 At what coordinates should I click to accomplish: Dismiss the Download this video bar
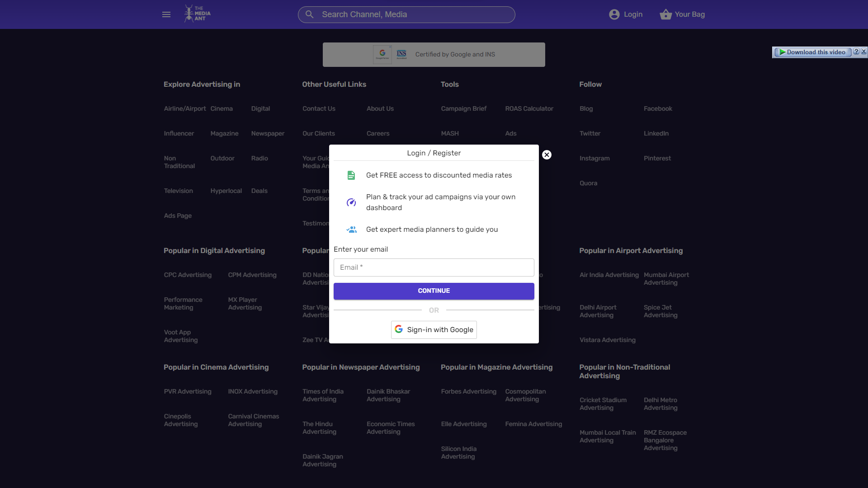pos(863,52)
